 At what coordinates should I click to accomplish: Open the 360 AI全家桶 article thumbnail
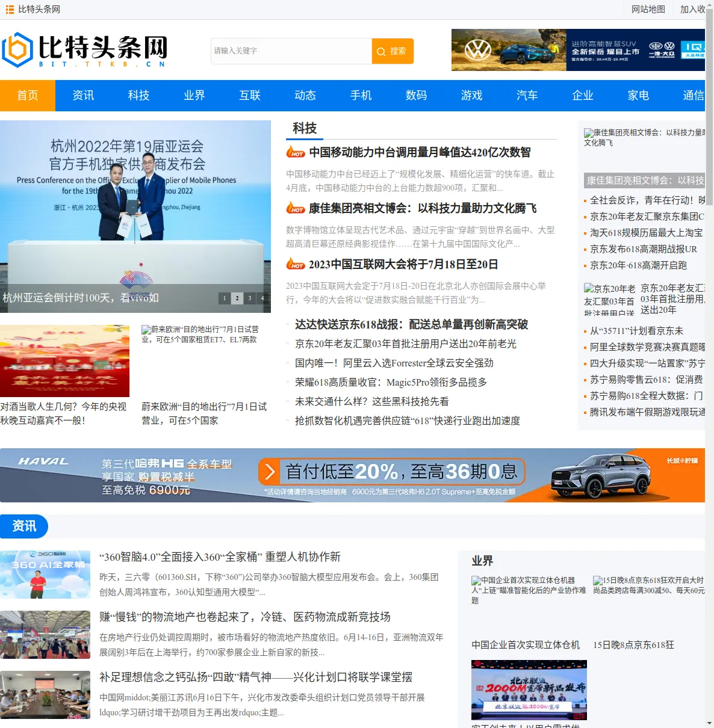[x=45, y=575]
